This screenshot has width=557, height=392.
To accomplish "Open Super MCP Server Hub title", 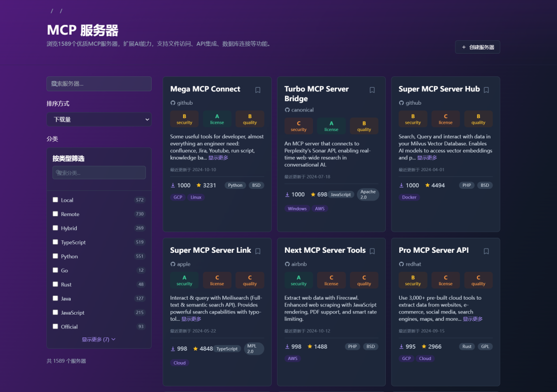I will (x=439, y=89).
